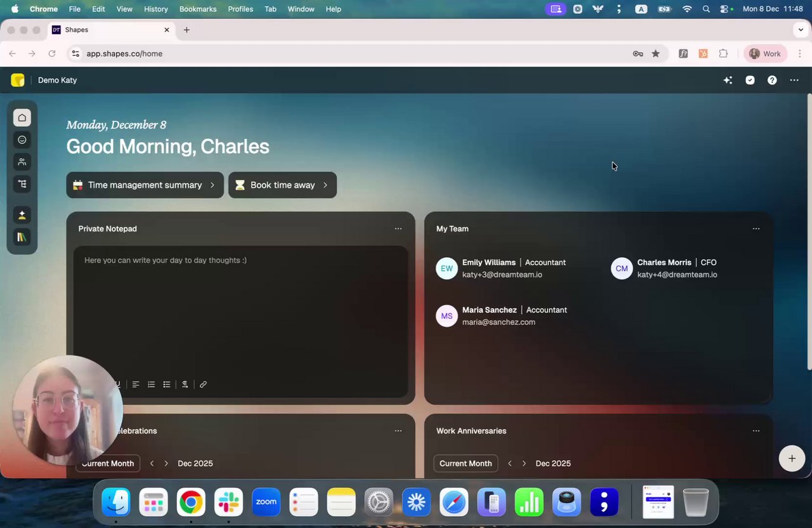Screen dimensions: 812x528
Task: Go to next month in Work Anniversaries
Action: coord(524,463)
